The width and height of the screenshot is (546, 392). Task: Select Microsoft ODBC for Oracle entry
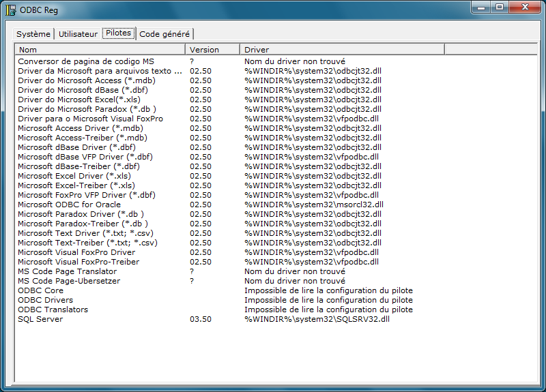tap(69, 205)
